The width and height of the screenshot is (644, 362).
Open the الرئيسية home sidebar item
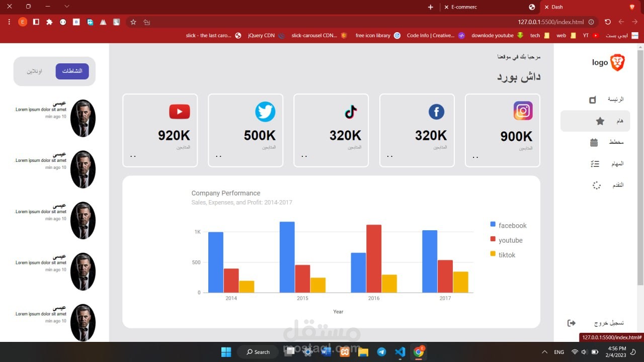click(595, 100)
